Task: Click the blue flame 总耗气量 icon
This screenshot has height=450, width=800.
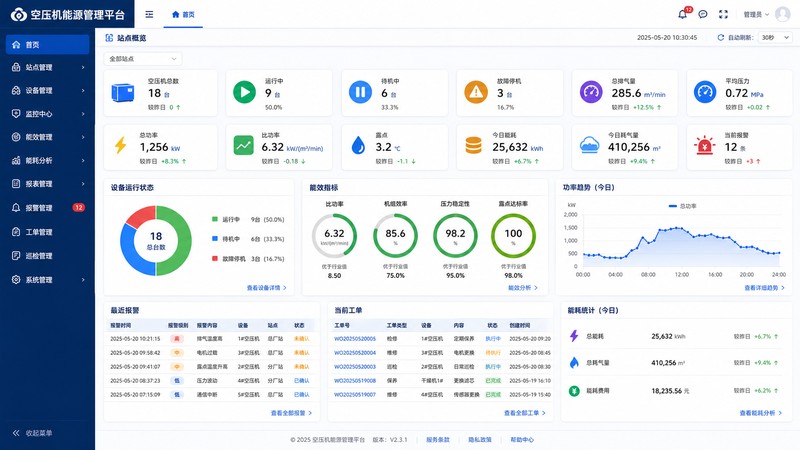Action: click(574, 363)
